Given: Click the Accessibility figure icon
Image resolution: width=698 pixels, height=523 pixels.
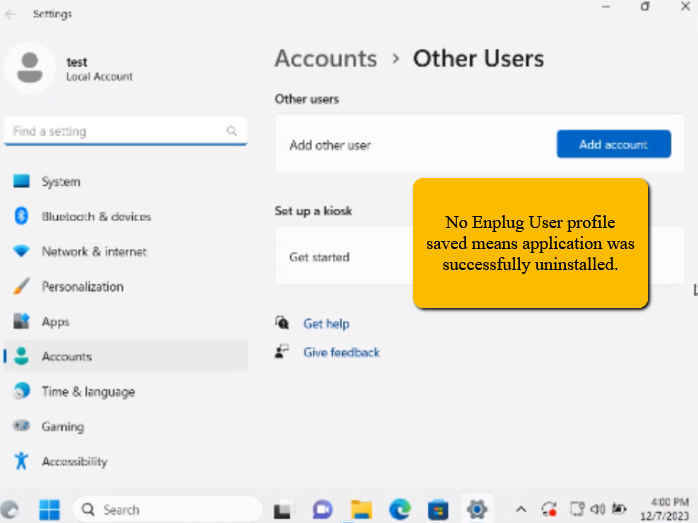Looking at the screenshot, I should pos(21,461).
